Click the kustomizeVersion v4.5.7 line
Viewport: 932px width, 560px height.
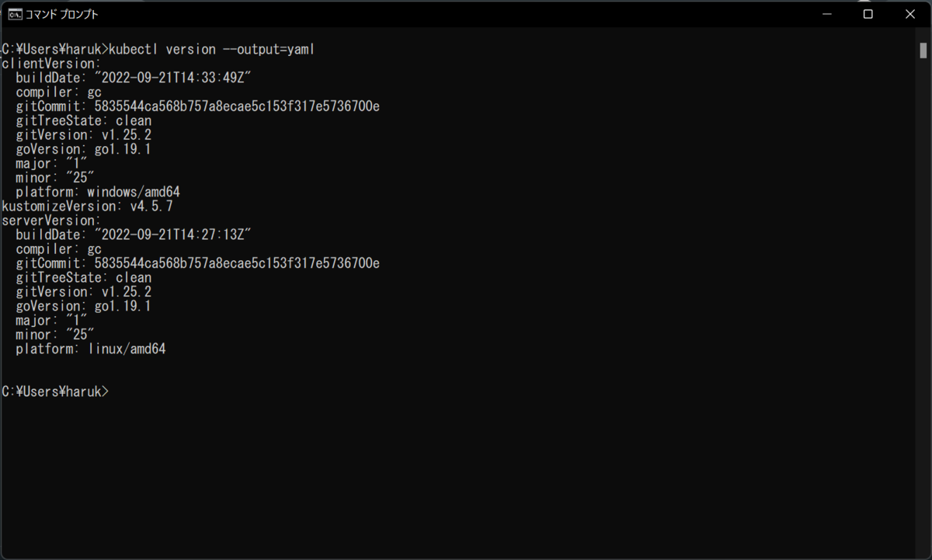pos(87,207)
